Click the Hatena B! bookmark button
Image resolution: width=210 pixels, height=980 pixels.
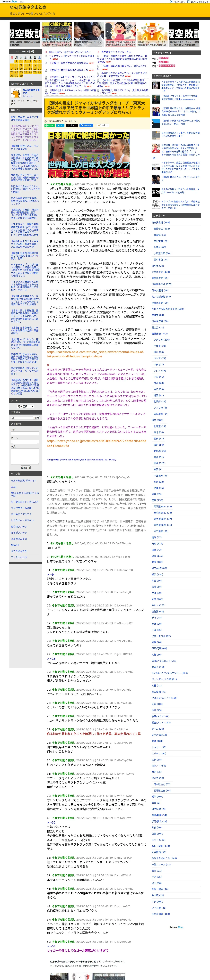[x=60, y=125]
